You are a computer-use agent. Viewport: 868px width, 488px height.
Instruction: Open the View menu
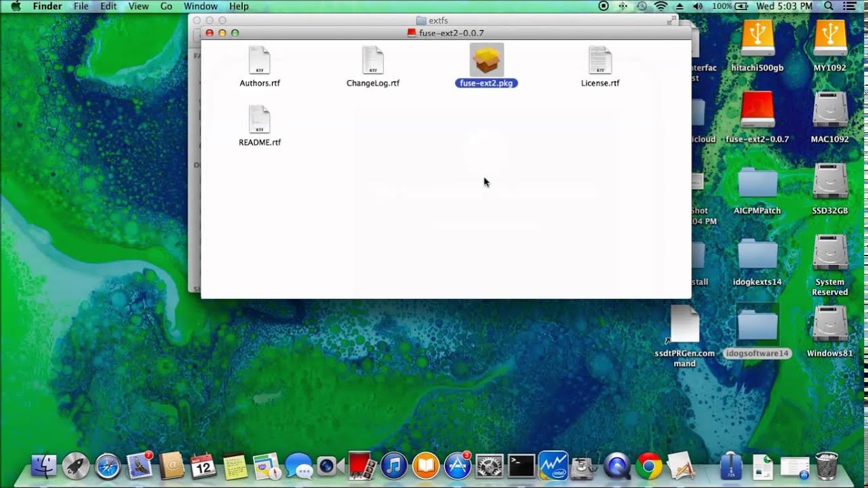click(x=138, y=6)
